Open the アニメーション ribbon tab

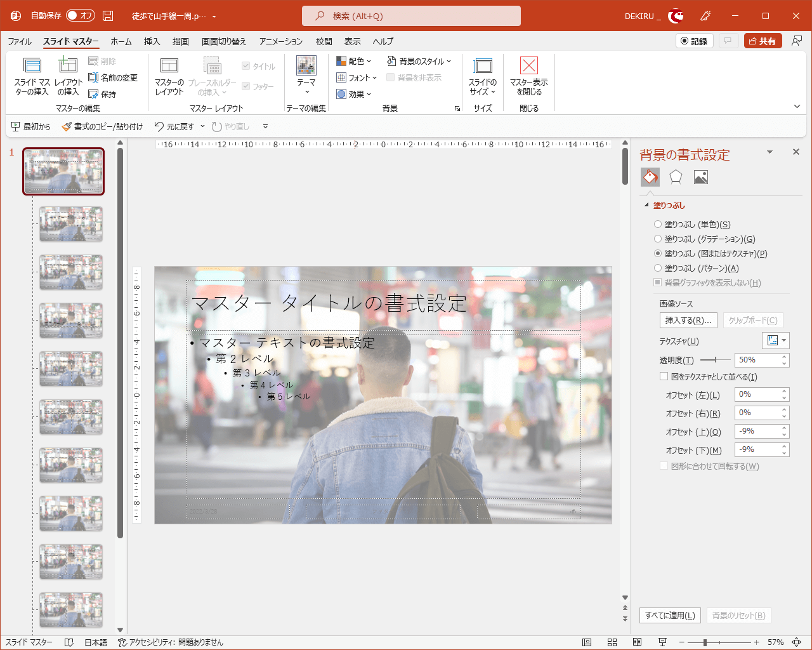[x=280, y=41]
